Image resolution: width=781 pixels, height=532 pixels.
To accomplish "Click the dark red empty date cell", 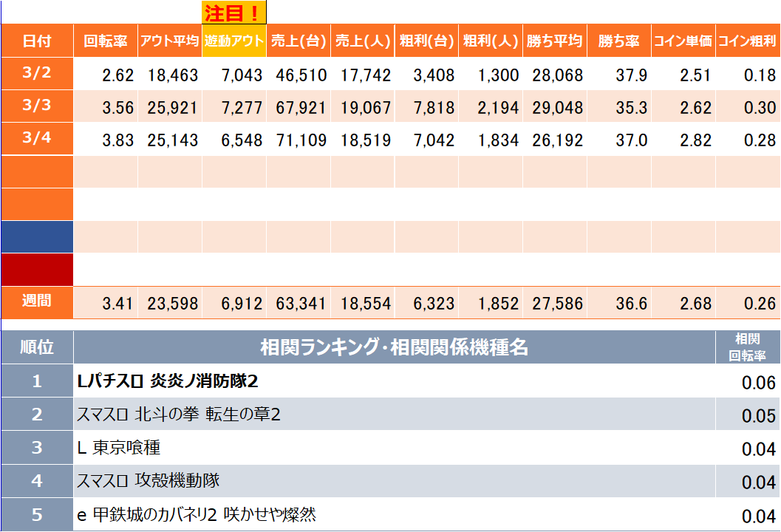I will (x=37, y=269).
